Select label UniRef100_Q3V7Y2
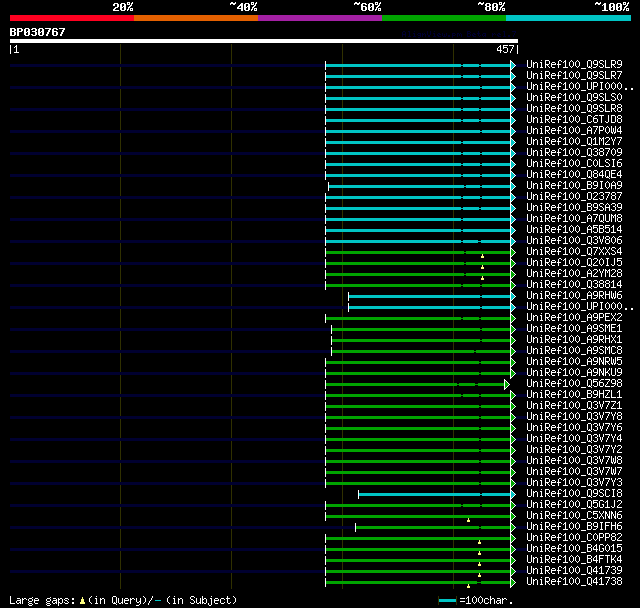The height and width of the screenshot is (608, 640). coord(574,450)
